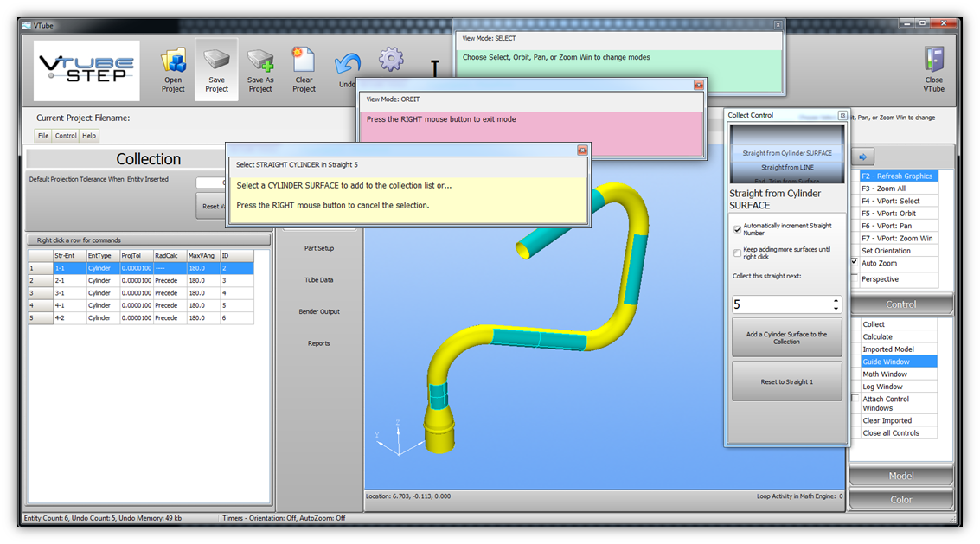Click the Clear Project icon
The image size is (980, 544).
[x=304, y=61]
